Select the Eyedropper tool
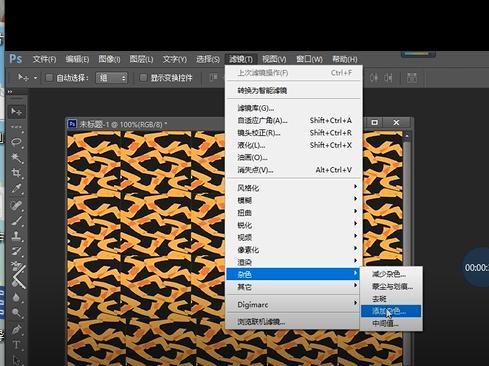Image resolution: width=489 pixels, height=366 pixels. click(16, 189)
